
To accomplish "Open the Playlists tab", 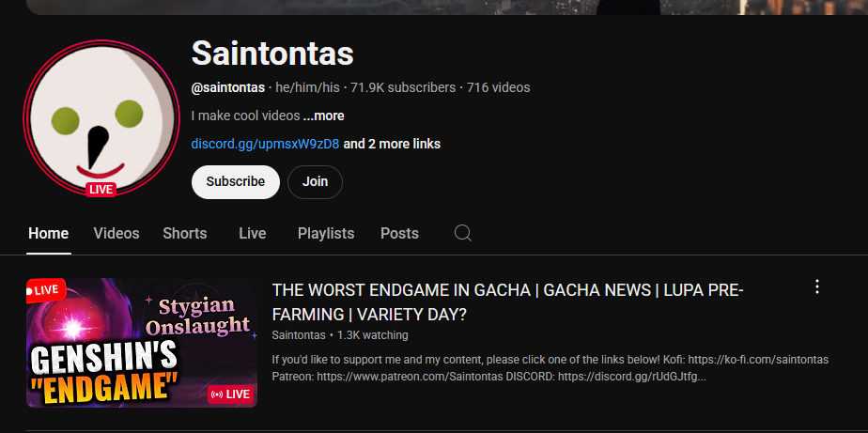I will point(326,233).
